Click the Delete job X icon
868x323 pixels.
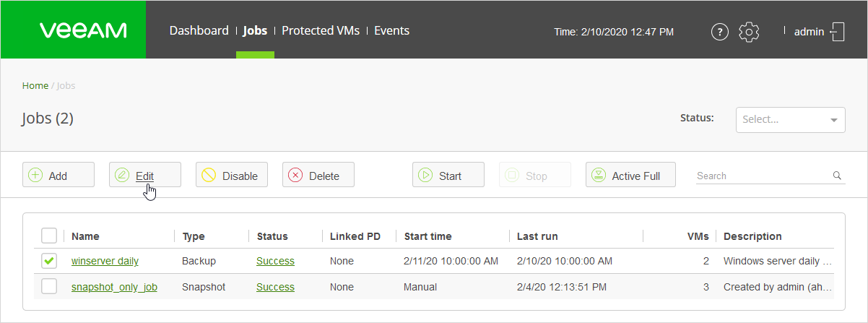coord(295,176)
